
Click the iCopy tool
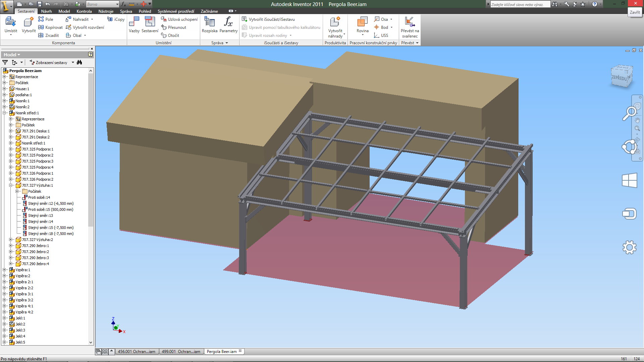[116, 19]
